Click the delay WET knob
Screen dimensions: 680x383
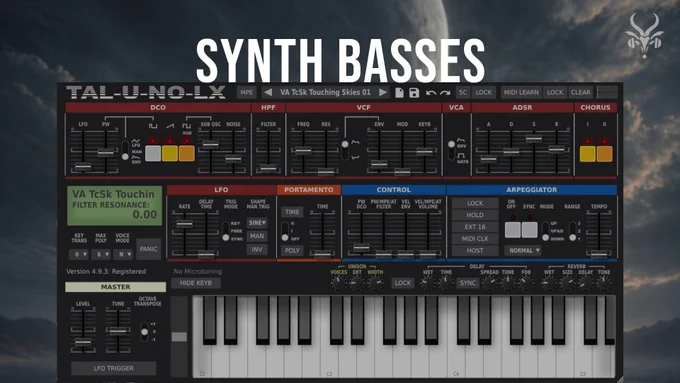(x=428, y=283)
